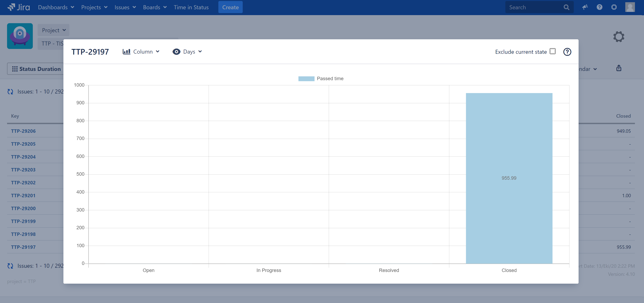
Task: Click the feedback megaphone icon
Action: pyautogui.click(x=585, y=7)
